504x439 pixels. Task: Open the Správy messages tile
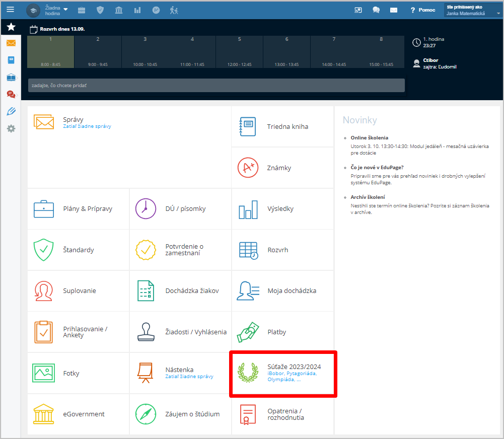coord(129,147)
